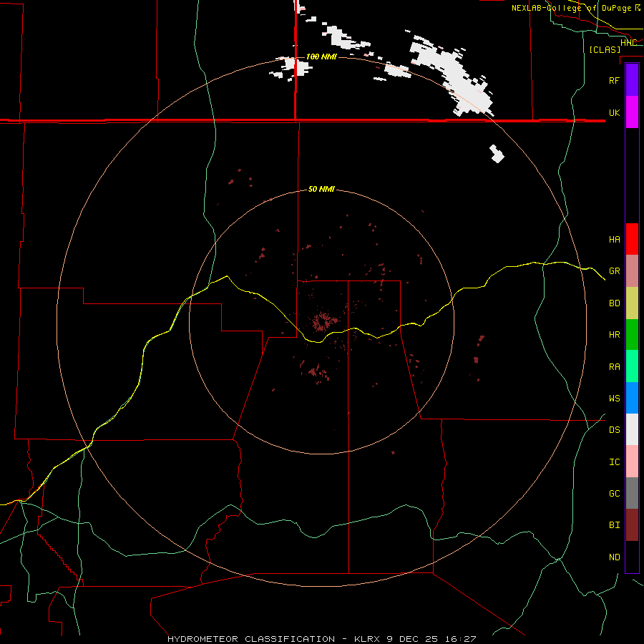
Task: Click the "HYDROMETEOR CLASSIFICATION" title text
Action: [x=251, y=639]
